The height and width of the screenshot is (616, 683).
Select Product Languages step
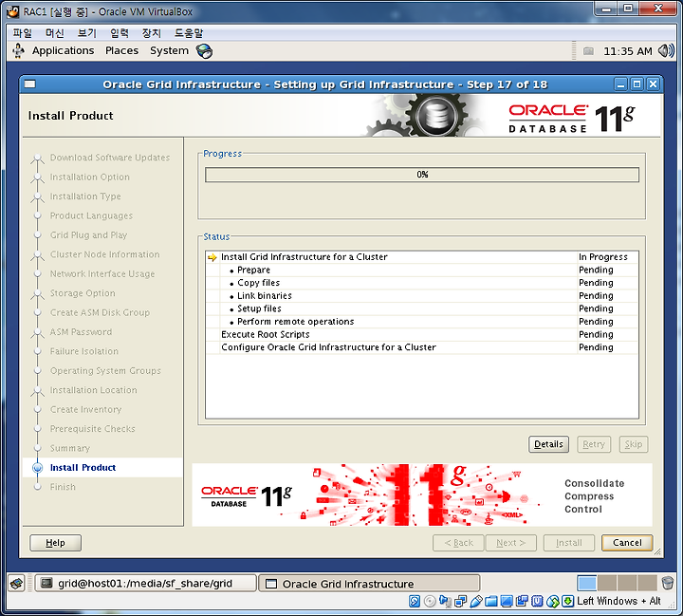(x=91, y=215)
